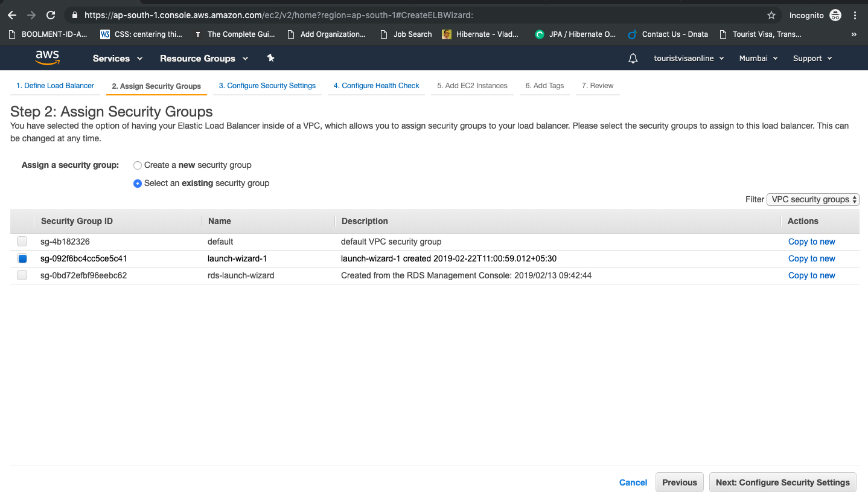The height and width of the screenshot is (503, 868).
Task: Go to Define Load Balancer step tab
Action: pyautogui.click(x=55, y=86)
